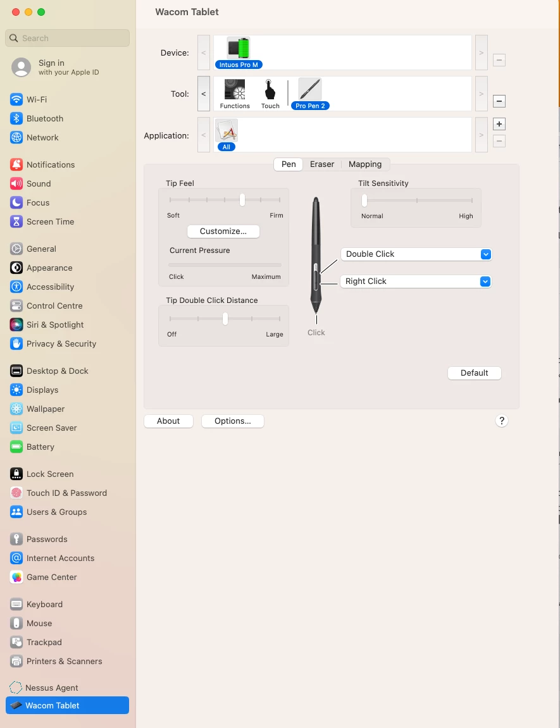Screen dimensions: 560x728
Task: Click the Default button
Action: [474, 373]
